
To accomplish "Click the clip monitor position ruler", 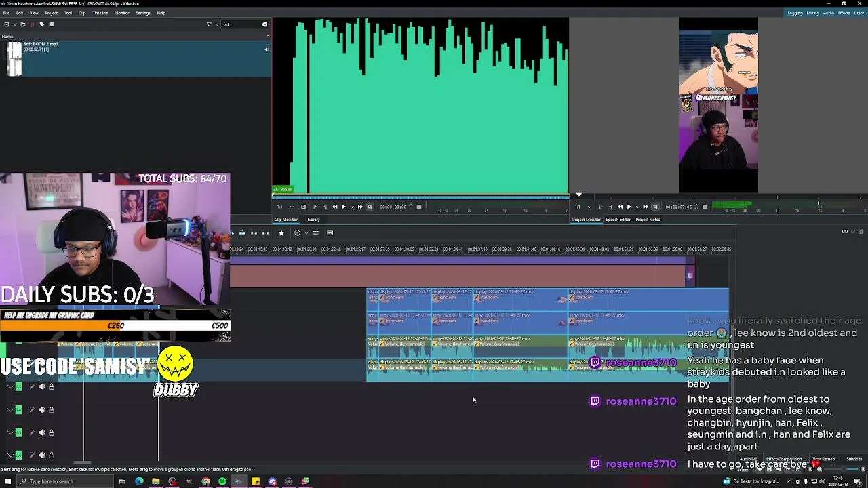I will [420, 199].
